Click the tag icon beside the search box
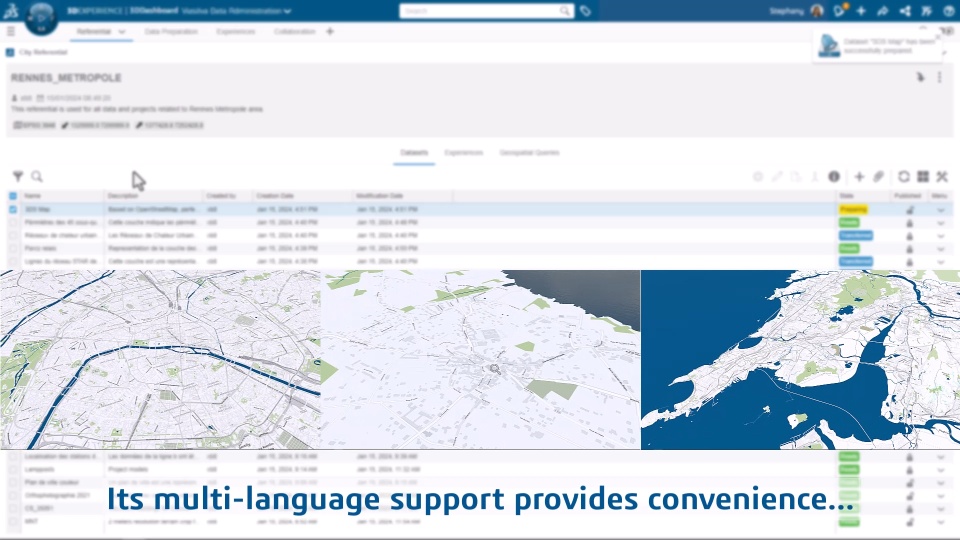 click(585, 10)
